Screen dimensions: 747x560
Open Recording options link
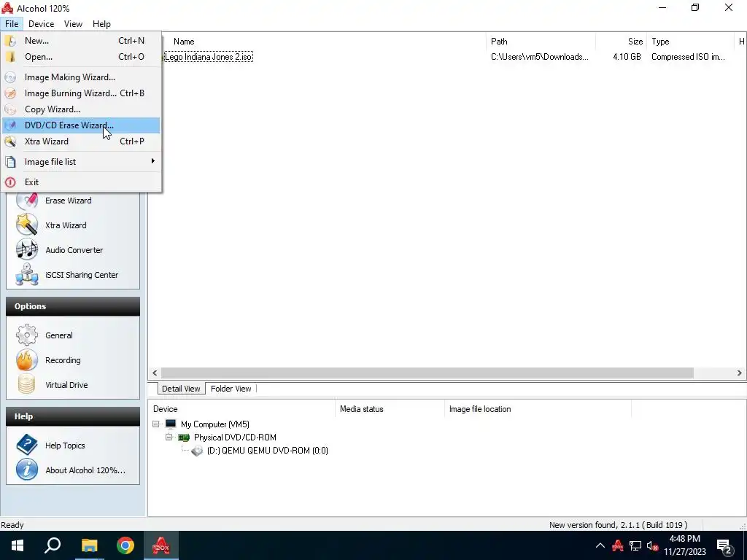click(63, 360)
